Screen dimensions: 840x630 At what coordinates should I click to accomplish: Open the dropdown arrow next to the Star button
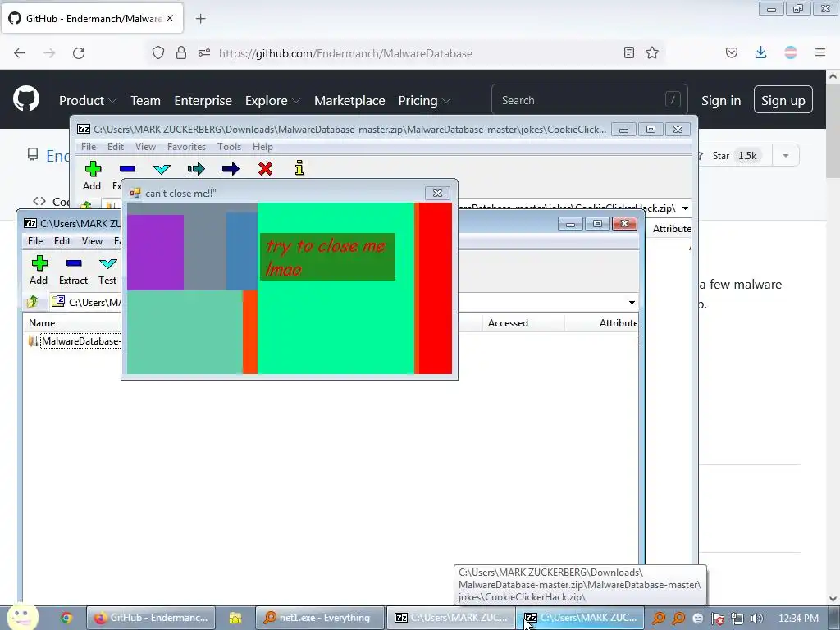tap(785, 155)
